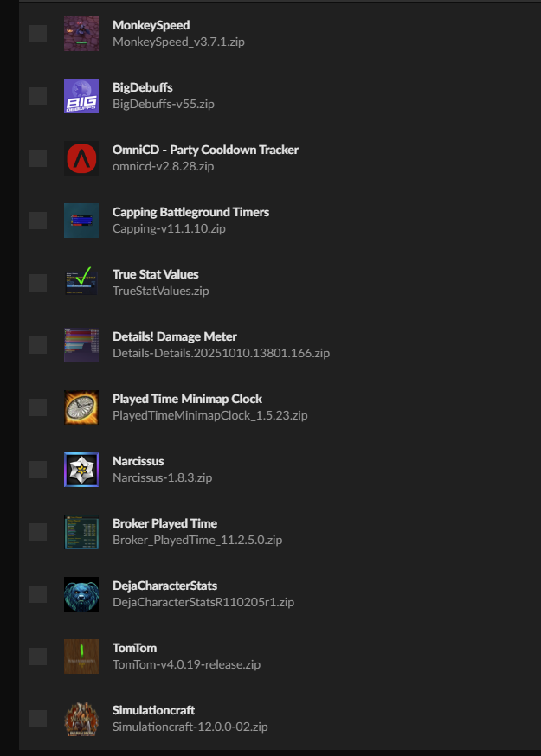The height and width of the screenshot is (756, 541).
Task: Click the True Stat Values checkmark icon
Action: tap(81, 283)
